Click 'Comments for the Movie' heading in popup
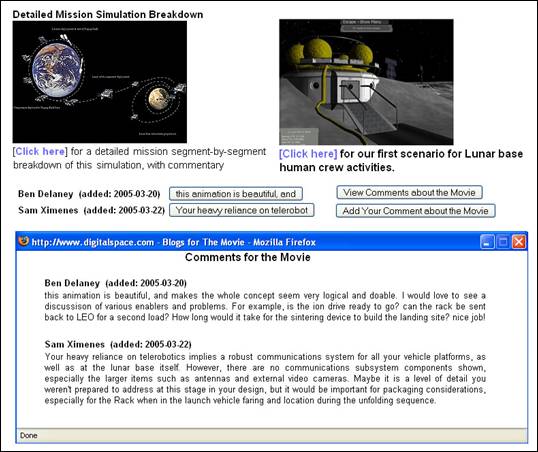Viewport: 538px width, 452px height. coord(248,257)
